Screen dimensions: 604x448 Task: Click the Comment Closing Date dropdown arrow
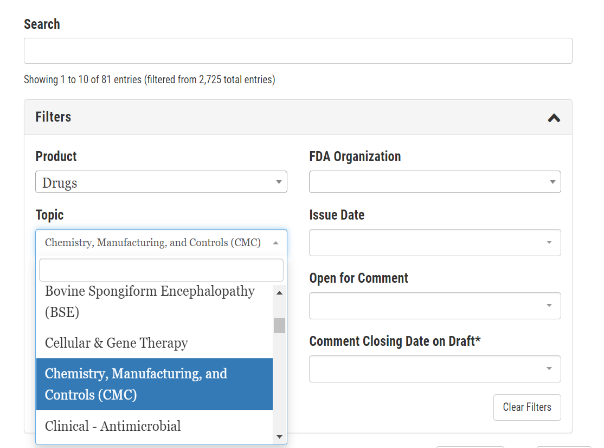(x=549, y=369)
